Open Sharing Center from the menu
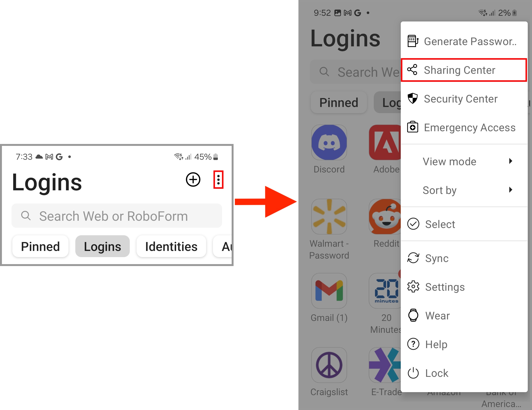The height and width of the screenshot is (410, 532). pyautogui.click(x=464, y=70)
